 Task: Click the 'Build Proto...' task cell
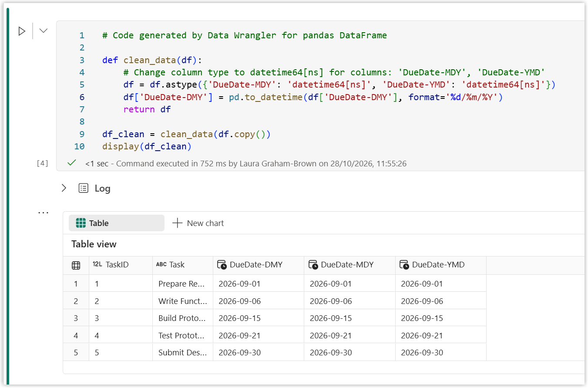(183, 318)
